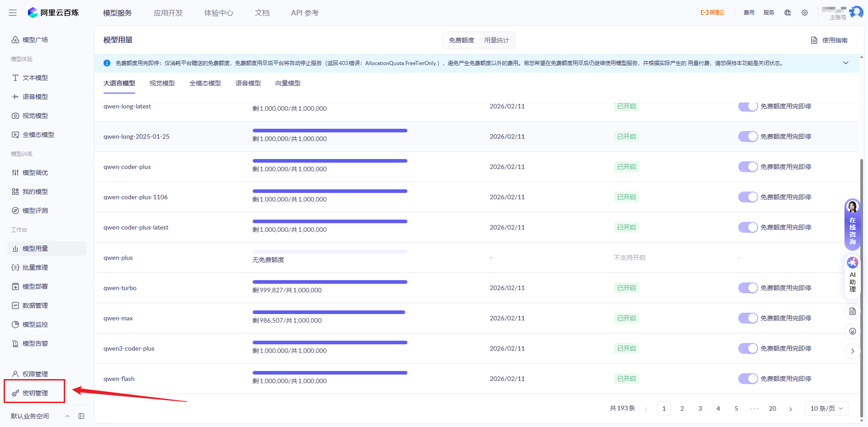Click the settings gear icon in header
The width and height of the screenshot is (868, 427).
(x=805, y=13)
